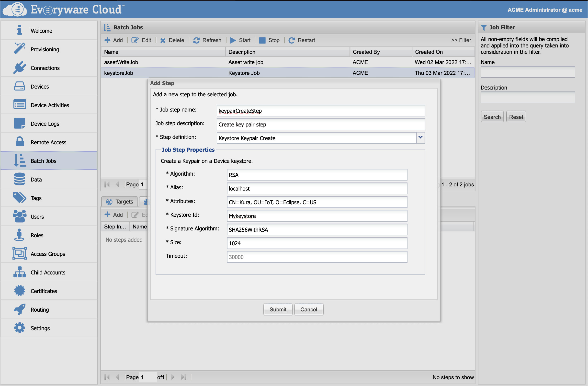Click ACME Administrator @ acme account label
588x386 pixels.
545,10
